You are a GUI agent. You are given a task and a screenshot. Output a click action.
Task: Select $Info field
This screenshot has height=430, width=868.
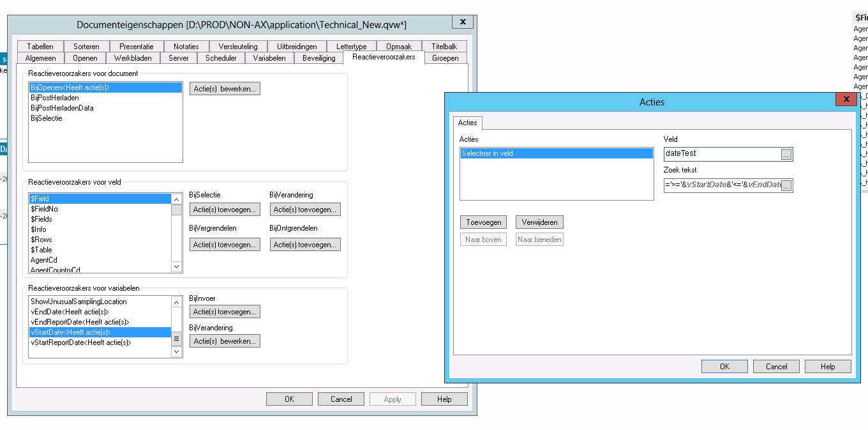[x=100, y=229]
